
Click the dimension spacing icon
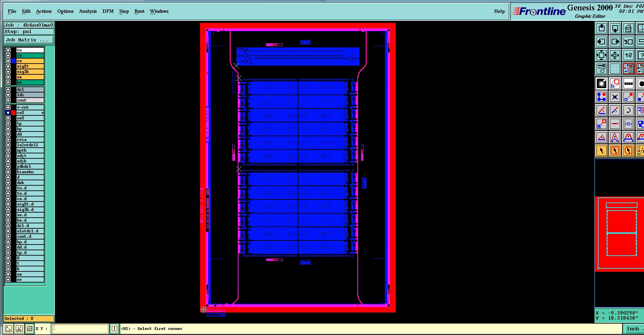[x=629, y=124]
